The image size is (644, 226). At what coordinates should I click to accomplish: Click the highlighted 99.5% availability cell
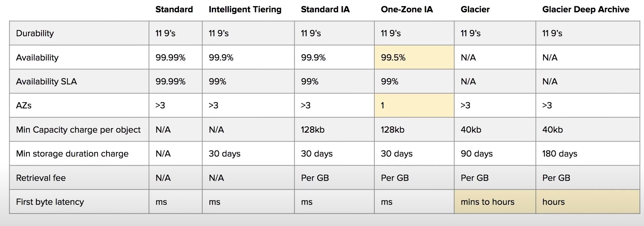[414, 57]
